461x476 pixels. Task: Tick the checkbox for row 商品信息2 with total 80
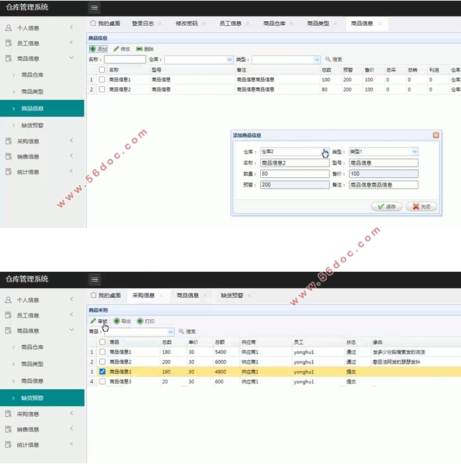tap(102, 89)
